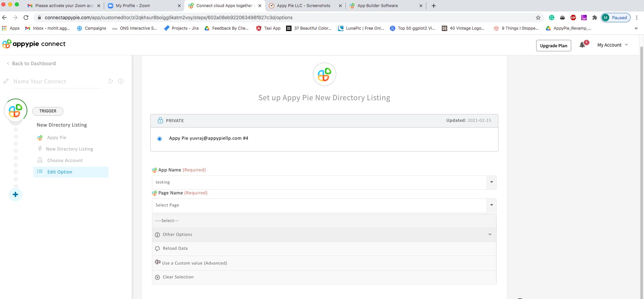Click the pencil icon beside Name Your Connect
The width and height of the screenshot is (644, 299).
tap(6, 81)
